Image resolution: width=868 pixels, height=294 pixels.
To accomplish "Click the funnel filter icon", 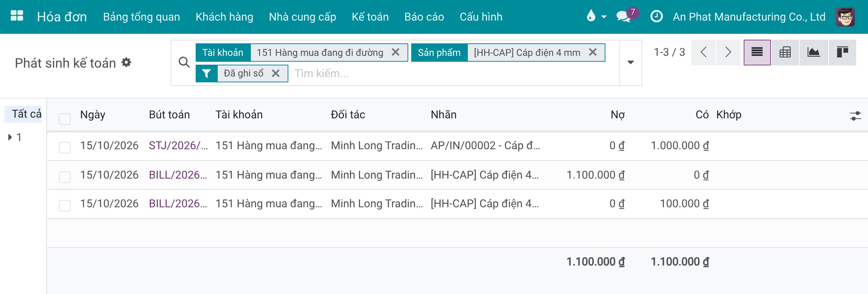I will coord(206,73).
